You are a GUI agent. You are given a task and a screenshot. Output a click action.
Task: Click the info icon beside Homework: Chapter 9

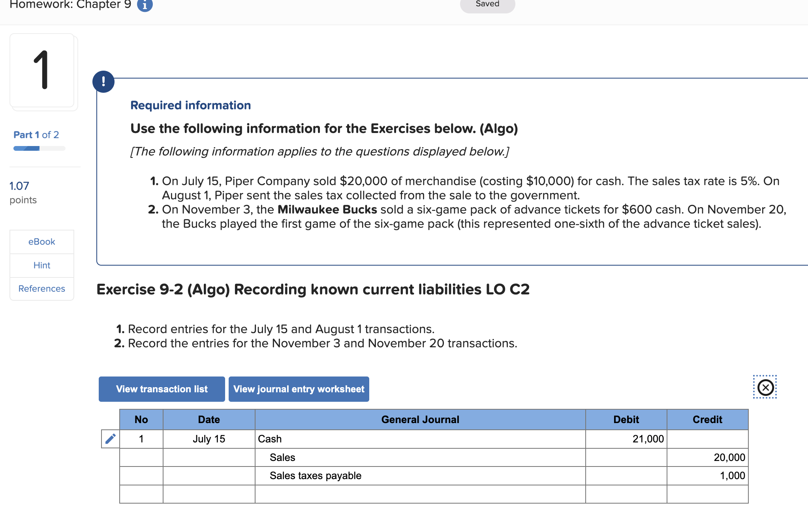point(145,5)
